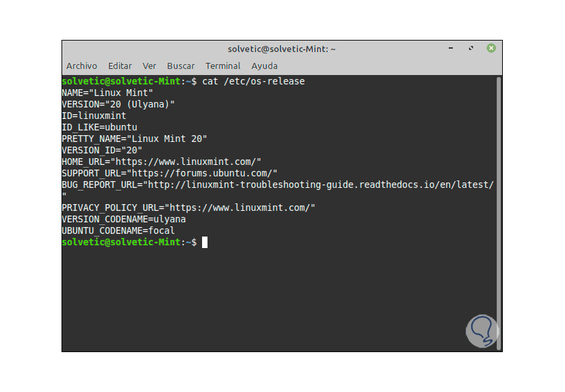Click the command text cat /etc/os-release
Viewport: 565px width, 392px height.
253,81
